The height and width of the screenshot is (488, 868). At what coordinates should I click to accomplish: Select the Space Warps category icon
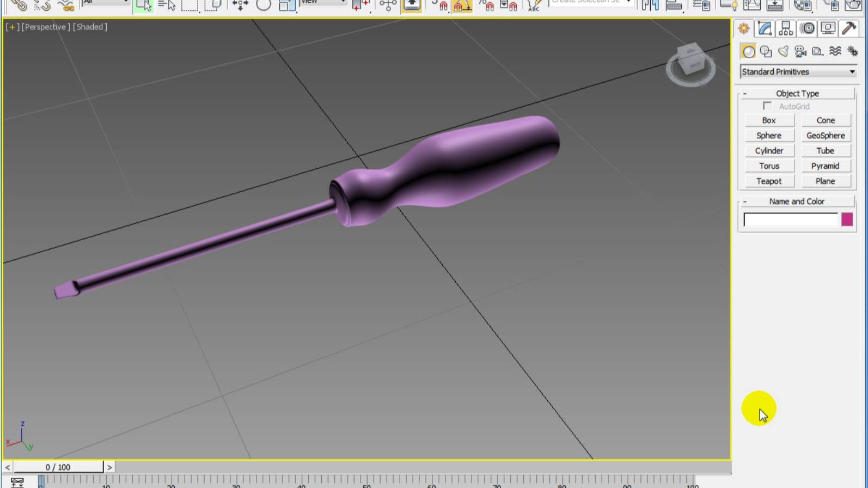835,51
